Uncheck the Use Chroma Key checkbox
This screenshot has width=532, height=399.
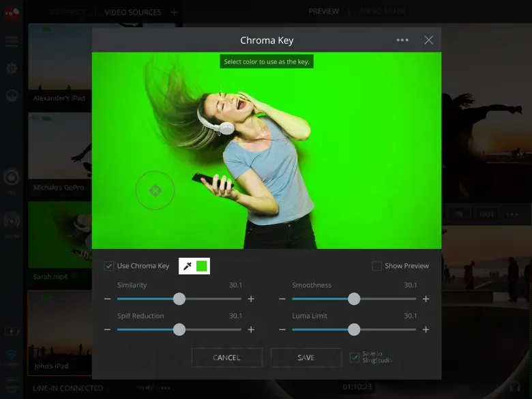[x=109, y=266]
